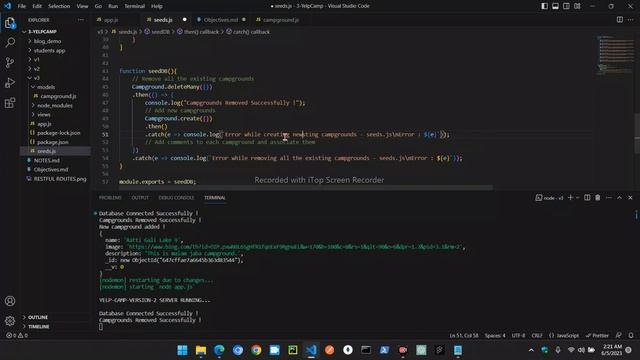Open the Run and Debug view
640x360 pixels.
pyautogui.click(x=10, y=82)
